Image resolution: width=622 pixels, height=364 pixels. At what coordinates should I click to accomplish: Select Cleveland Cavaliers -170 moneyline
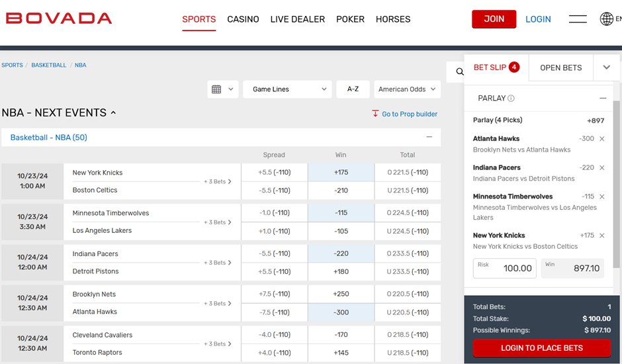tap(341, 335)
